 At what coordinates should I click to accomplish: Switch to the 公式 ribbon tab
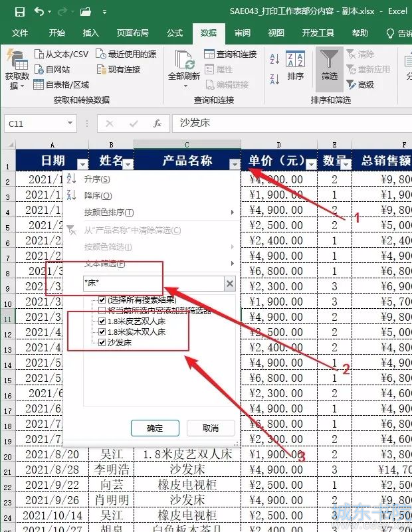(x=175, y=33)
